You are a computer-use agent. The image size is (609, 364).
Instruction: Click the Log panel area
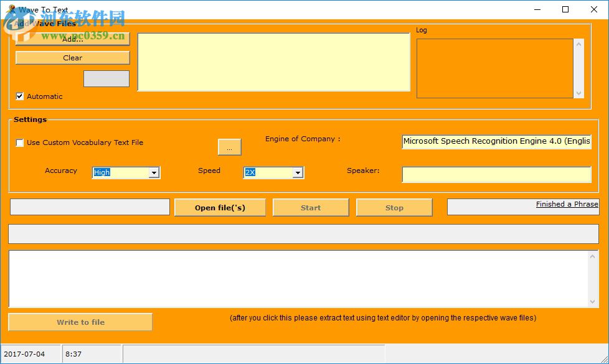pos(495,68)
